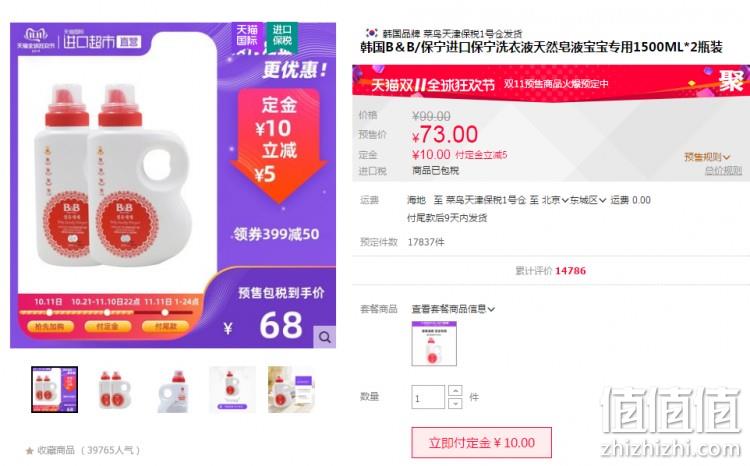
Task: Decrease quantity with the down arrow
Action: (455, 403)
